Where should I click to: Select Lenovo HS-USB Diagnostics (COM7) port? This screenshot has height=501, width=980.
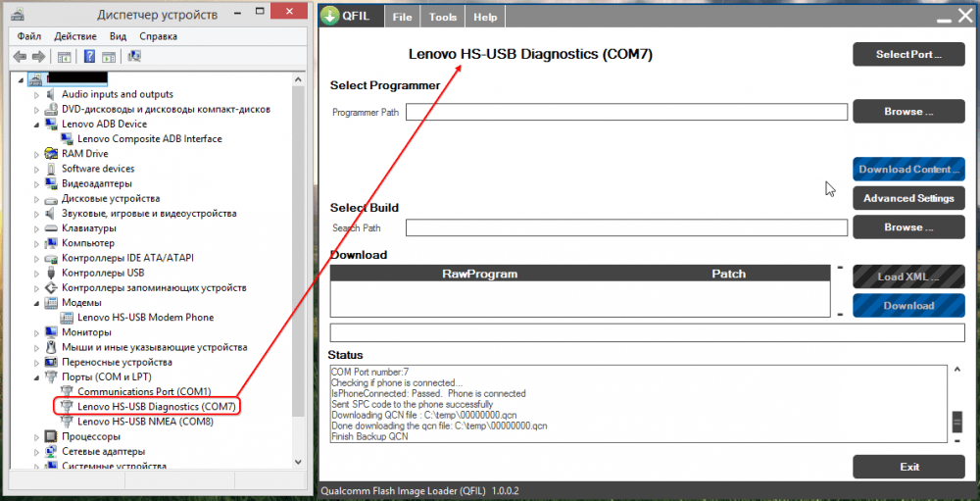[x=157, y=406]
